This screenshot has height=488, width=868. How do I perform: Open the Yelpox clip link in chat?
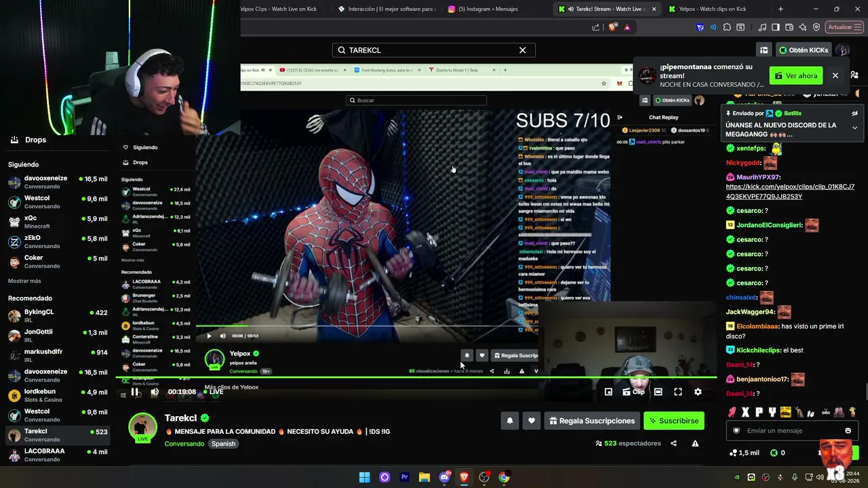(790, 192)
